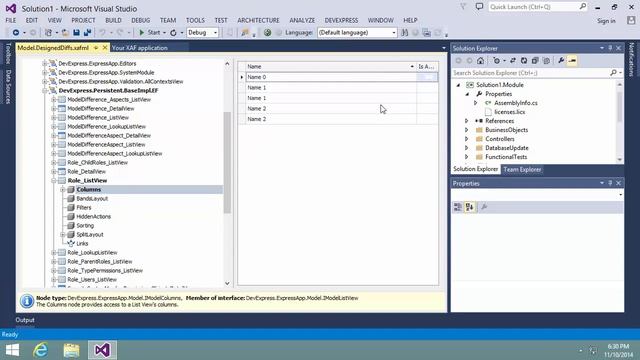This screenshot has height=360, width=640.
Task: Expand the Columns node
Action: point(62,189)
